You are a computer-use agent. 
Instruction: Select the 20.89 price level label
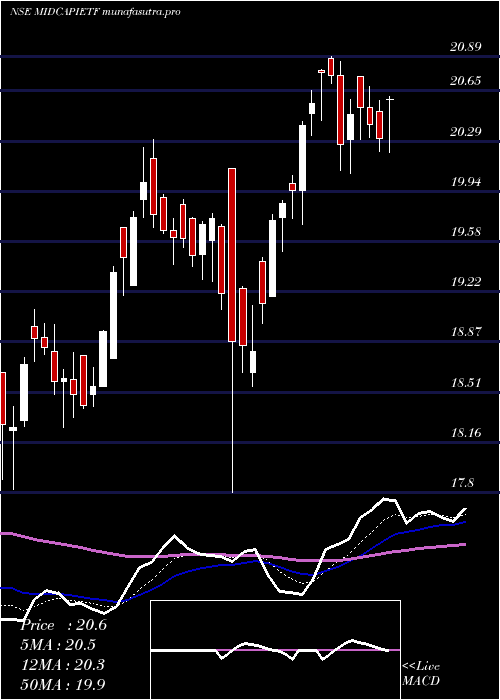point(466,46)
